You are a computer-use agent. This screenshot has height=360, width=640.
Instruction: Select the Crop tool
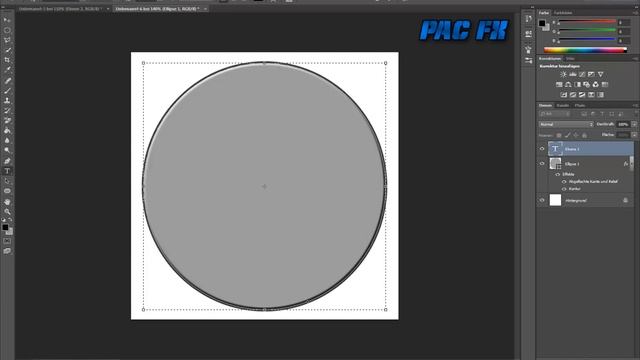point(7,60)
